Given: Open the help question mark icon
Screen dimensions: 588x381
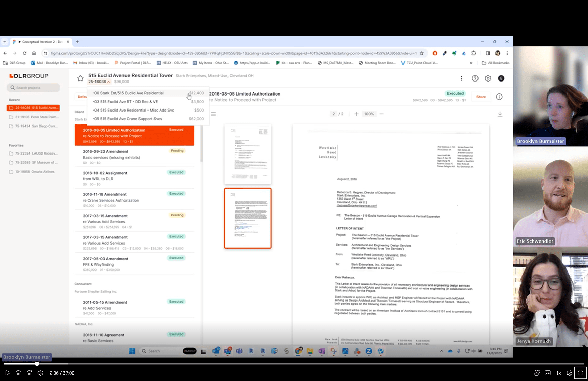Looking at the screenshot, I should point(475,78).
